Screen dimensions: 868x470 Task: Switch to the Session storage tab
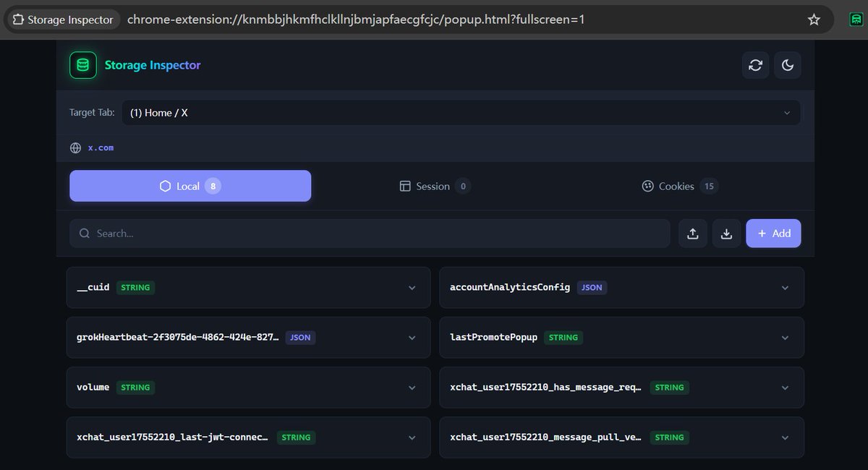(434, 186)
